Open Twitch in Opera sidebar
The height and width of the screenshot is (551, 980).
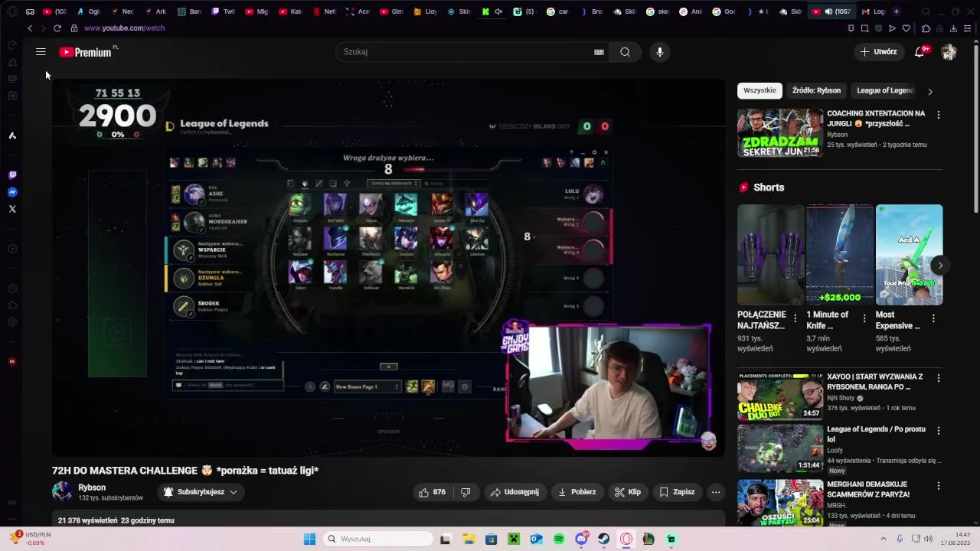(x=12, y=175)
